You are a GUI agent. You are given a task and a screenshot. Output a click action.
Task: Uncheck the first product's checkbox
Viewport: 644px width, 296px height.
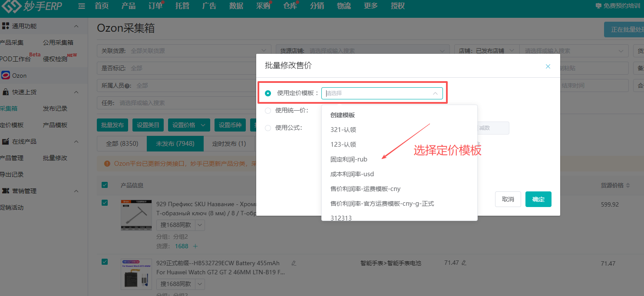[x=105, y=203]
